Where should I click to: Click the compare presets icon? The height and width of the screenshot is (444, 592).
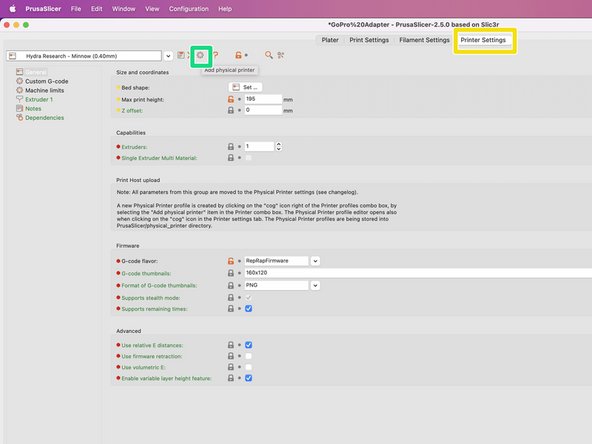pos(281,55)
